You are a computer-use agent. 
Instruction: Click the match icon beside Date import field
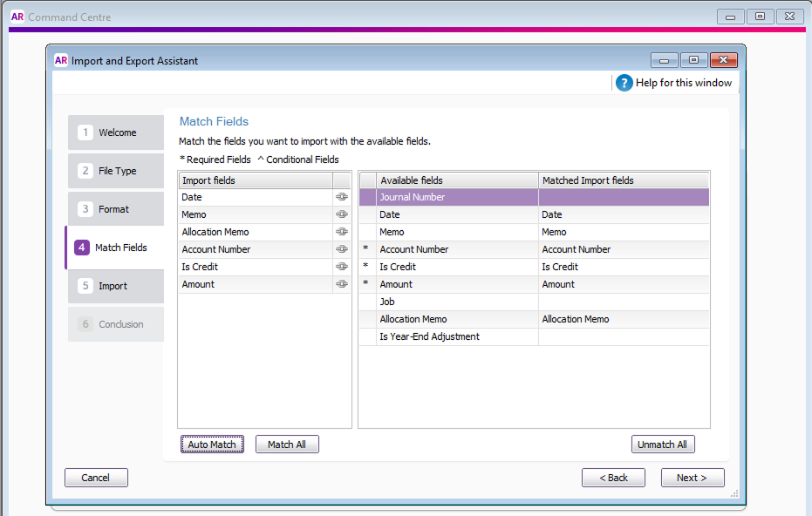341,197
